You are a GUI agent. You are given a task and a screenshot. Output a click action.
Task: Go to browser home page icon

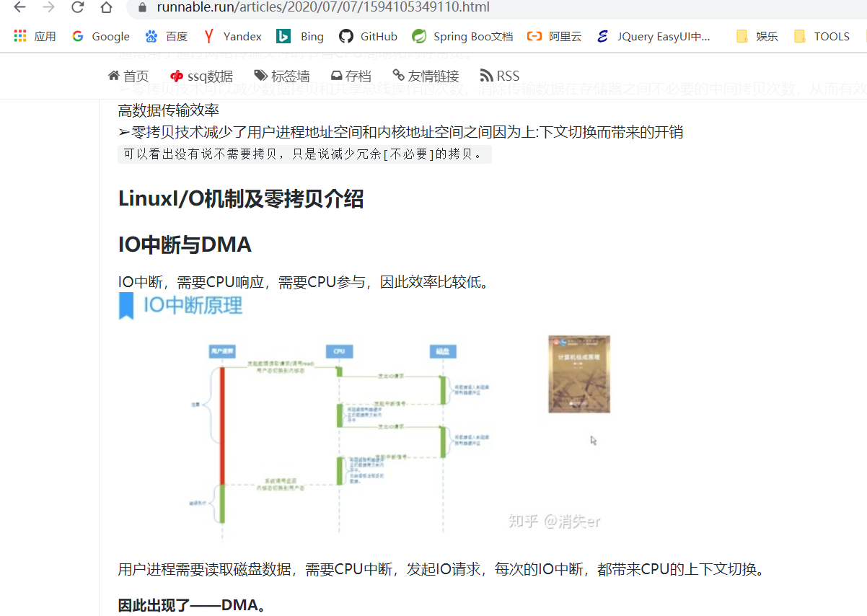click(x=106, y=7)
